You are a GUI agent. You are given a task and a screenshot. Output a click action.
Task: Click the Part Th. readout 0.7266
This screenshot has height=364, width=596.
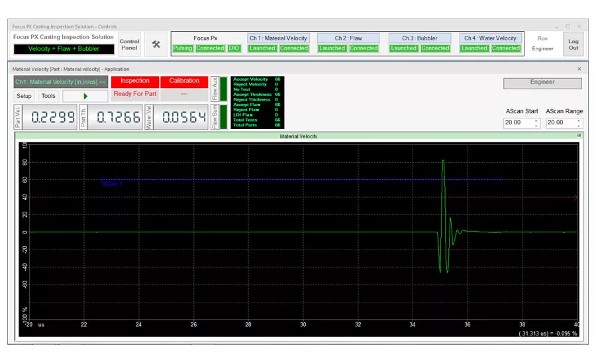(115, 117)
